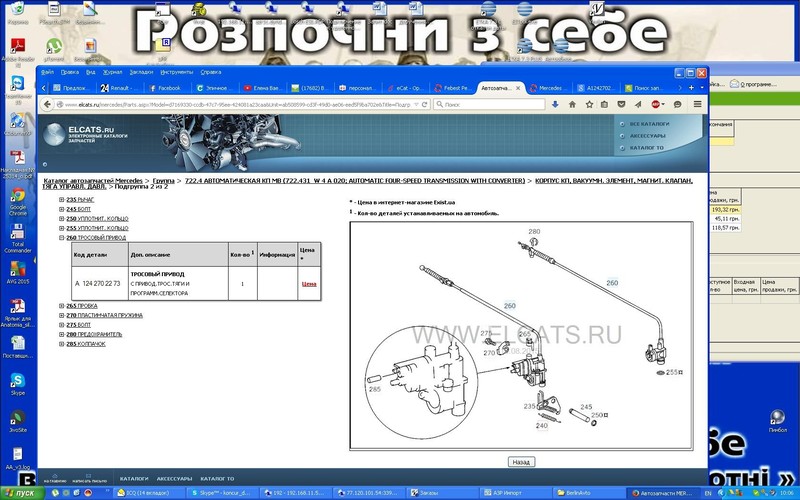Open µTorrent desktop icon
This screenshot has width=800, height=500.
54,49
